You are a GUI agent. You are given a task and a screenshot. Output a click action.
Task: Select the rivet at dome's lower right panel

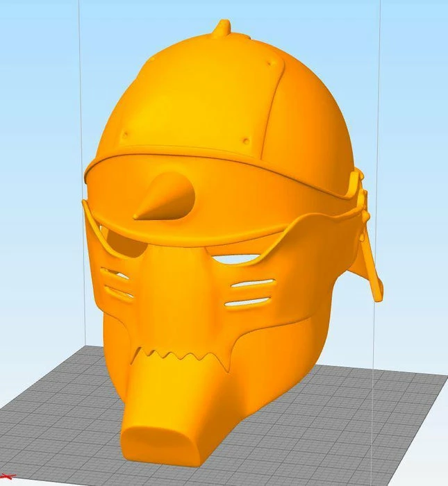[246, 142]
